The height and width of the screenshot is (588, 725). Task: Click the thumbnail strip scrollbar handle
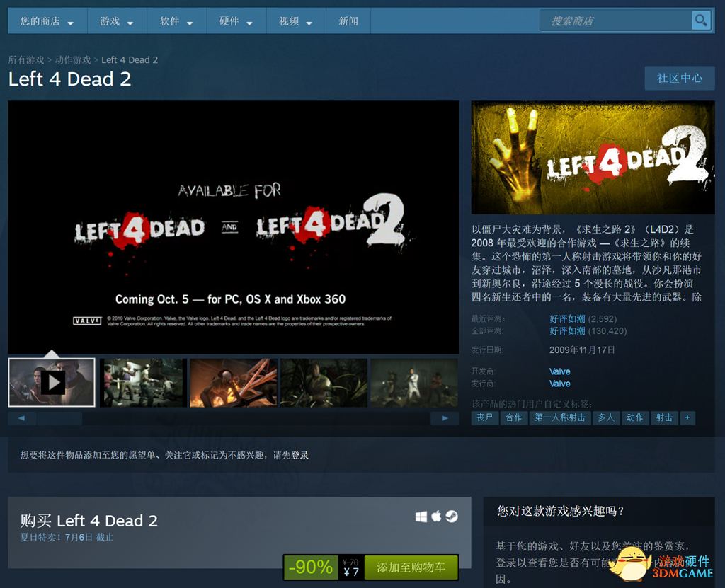tap(59, 418)
